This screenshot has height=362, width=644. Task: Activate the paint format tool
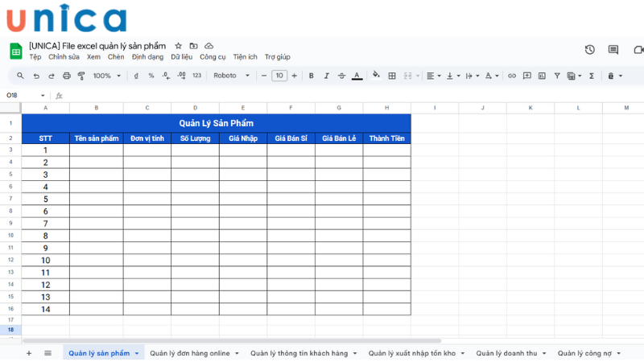81,76
